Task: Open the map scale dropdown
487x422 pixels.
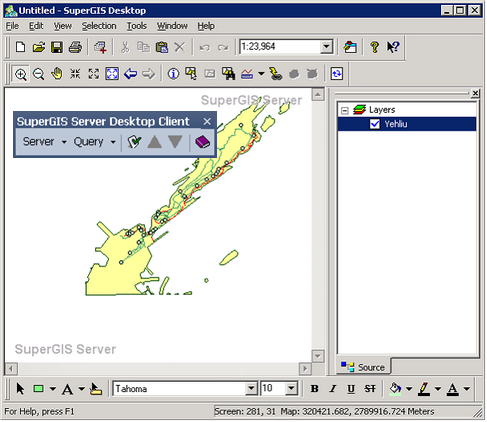Action: tap(327, 47)
